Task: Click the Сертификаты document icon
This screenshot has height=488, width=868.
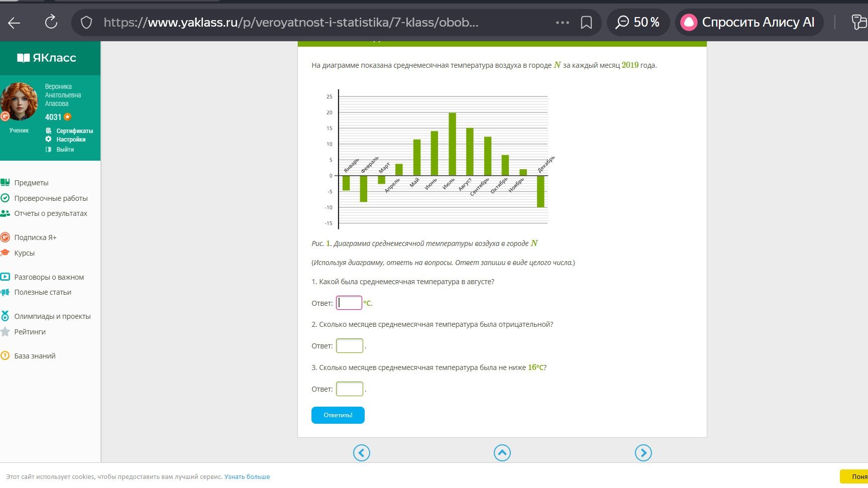Action: [49, 131]
